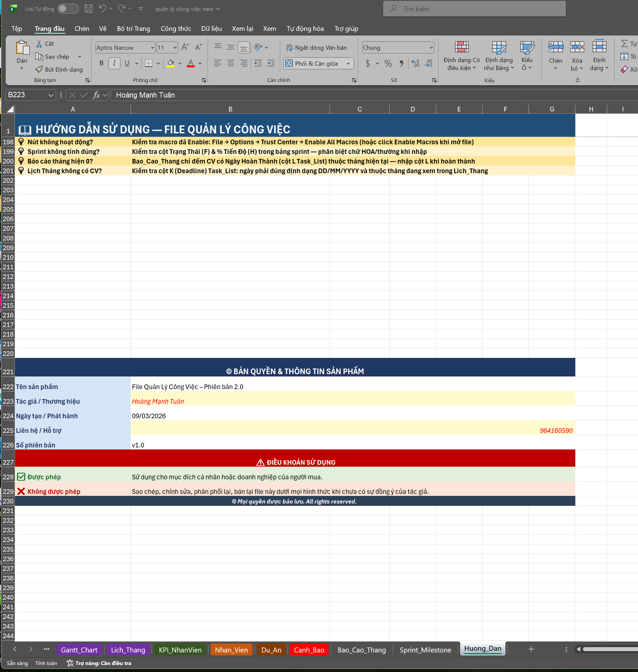The width and height of the screenshot is (638, 672).
Task: Undo the last action
Action: pyautogui.click(x=102, y=9)
